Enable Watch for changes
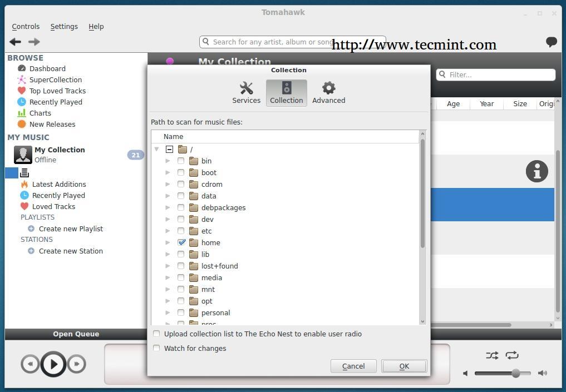The width and height of the screenshot is (566, 392). tap(156, 349)
